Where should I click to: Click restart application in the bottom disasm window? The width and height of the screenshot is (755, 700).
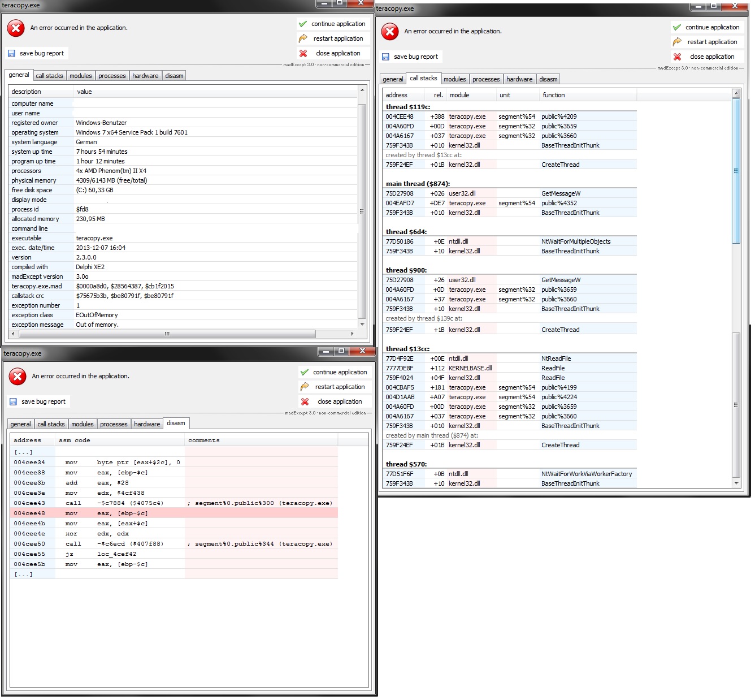pos(335,387)
